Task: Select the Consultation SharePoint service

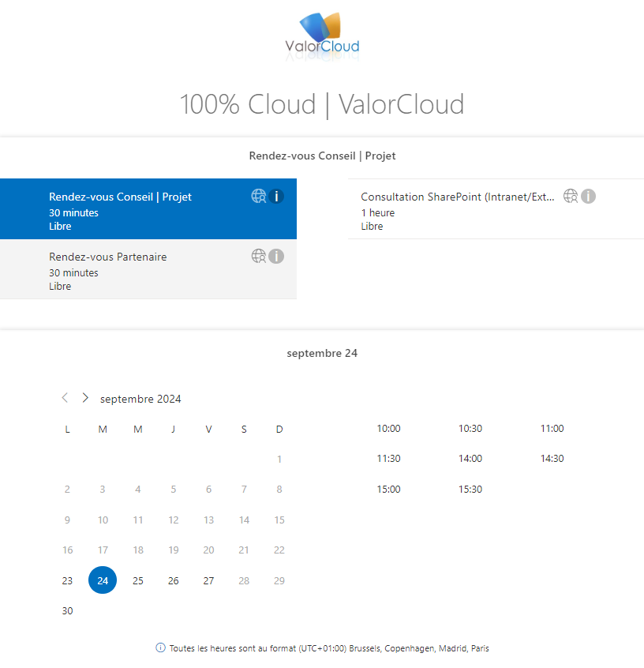Action: (496, 208)
